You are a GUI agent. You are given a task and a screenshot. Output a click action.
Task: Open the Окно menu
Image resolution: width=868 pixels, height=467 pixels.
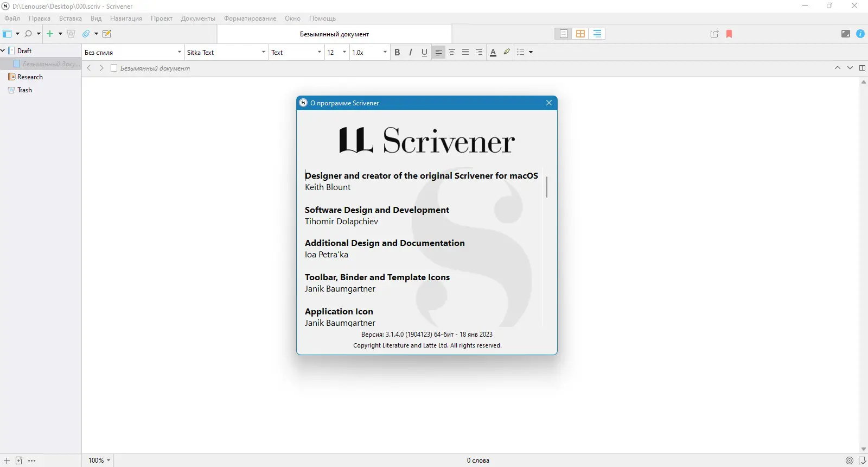292,18
